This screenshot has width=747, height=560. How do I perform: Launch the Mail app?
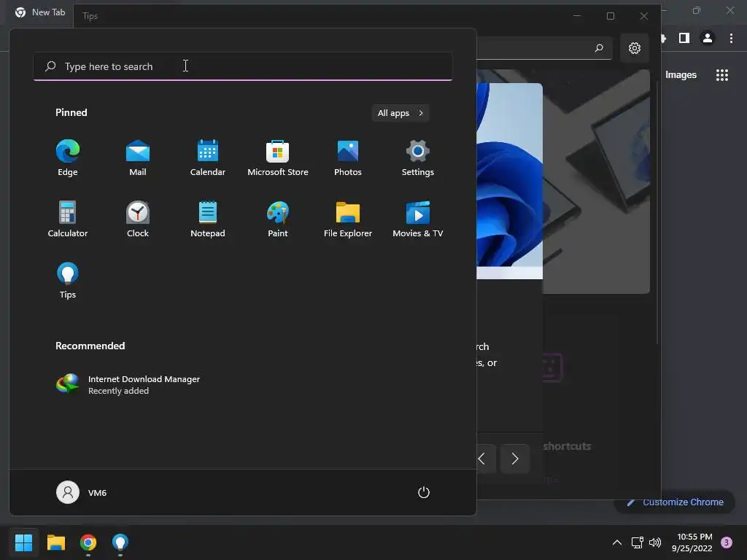pos(138,158)
